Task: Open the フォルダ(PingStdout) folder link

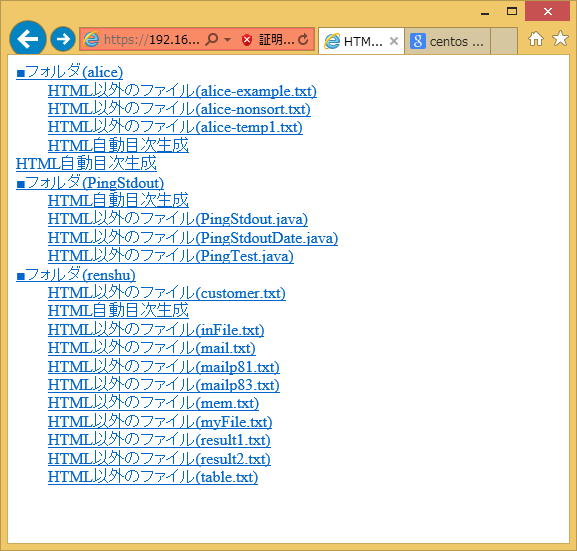Action: (90, 183)
